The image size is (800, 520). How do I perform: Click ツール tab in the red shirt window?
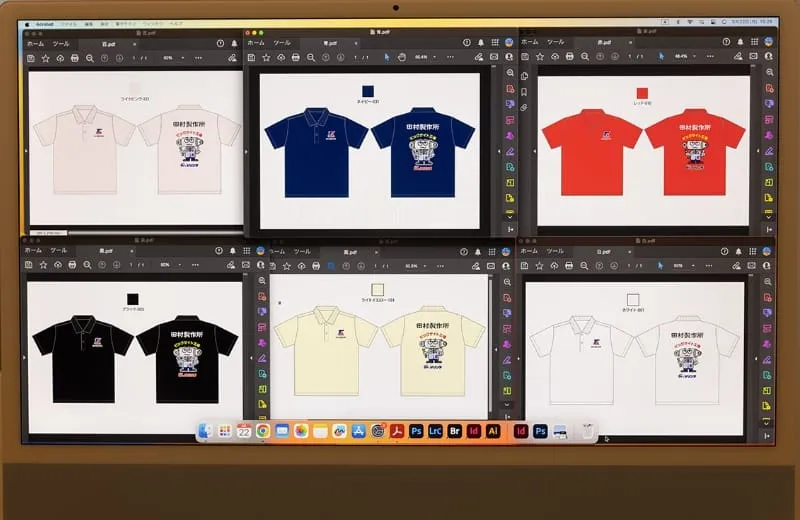[x=556, y=42]
